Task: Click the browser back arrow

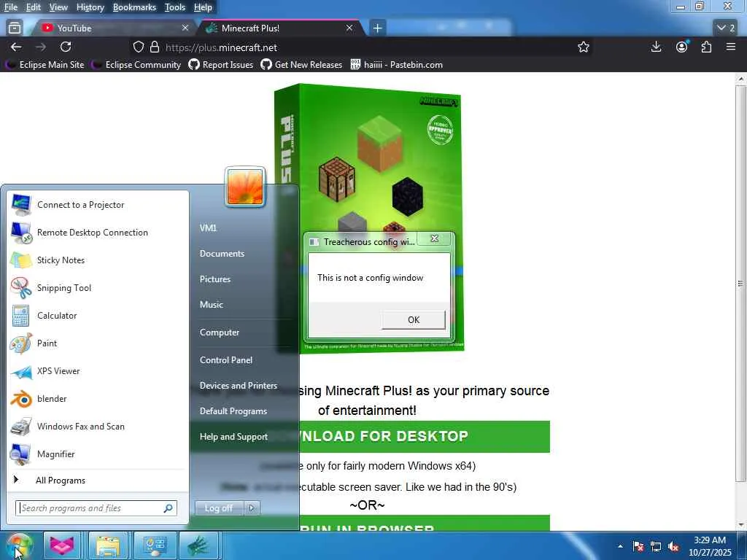Action: click(x=16, y=47)
